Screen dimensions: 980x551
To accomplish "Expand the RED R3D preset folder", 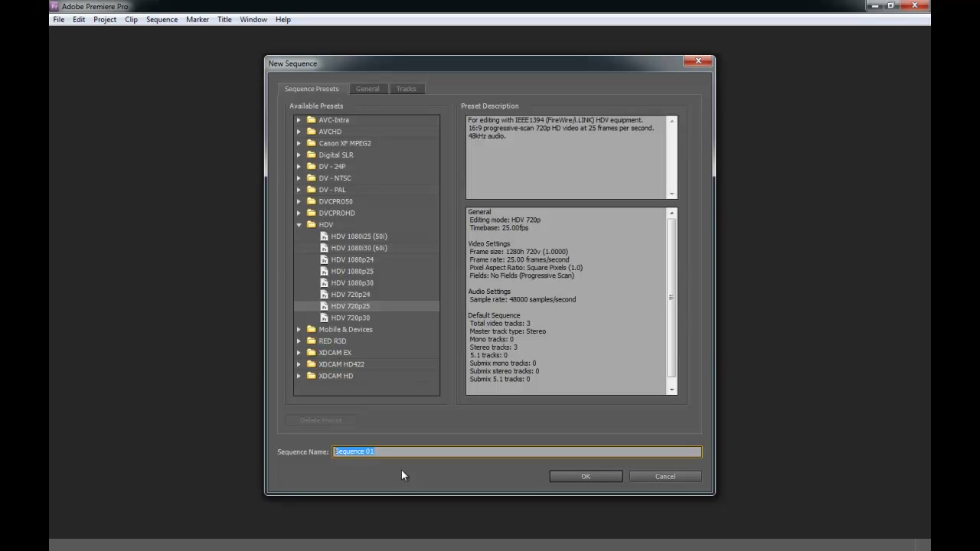I will click(x=299, y=341).
